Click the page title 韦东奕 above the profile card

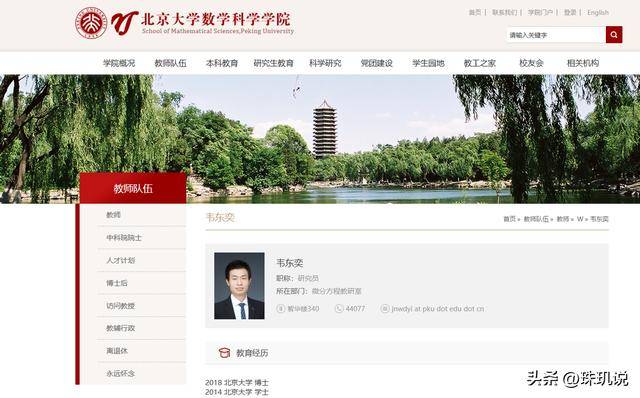tap(220, 218)
